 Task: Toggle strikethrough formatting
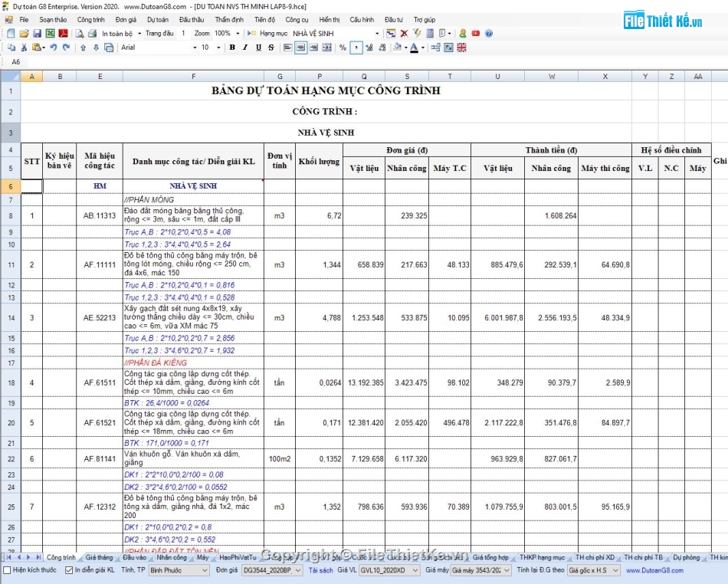point(271,48)
